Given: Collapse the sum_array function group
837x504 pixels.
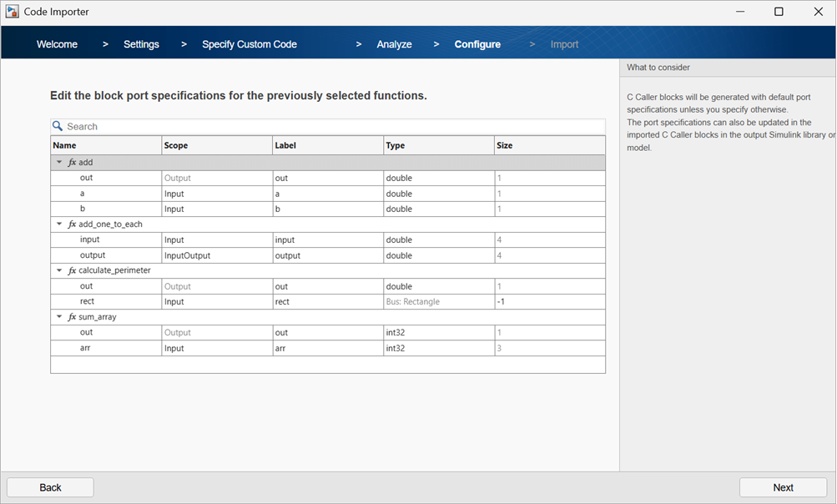Looking at the screenshot, I should pos(58,317).
